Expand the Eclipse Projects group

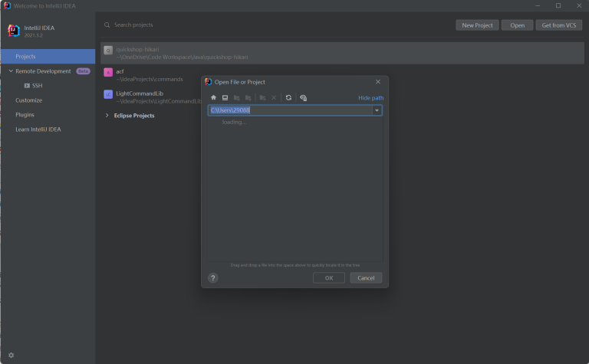(x=107, y=116)
